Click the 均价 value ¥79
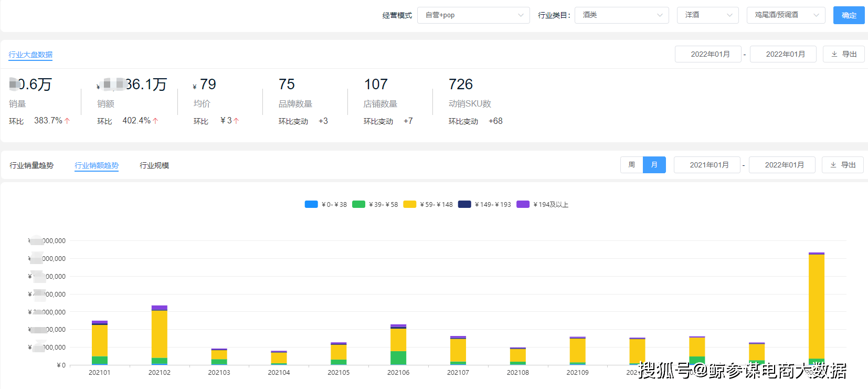The image size is (868, 389). [x=205, y=84]
